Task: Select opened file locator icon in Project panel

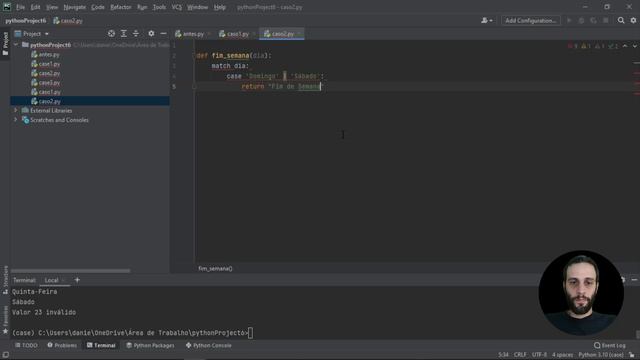Action: (111, 34)
